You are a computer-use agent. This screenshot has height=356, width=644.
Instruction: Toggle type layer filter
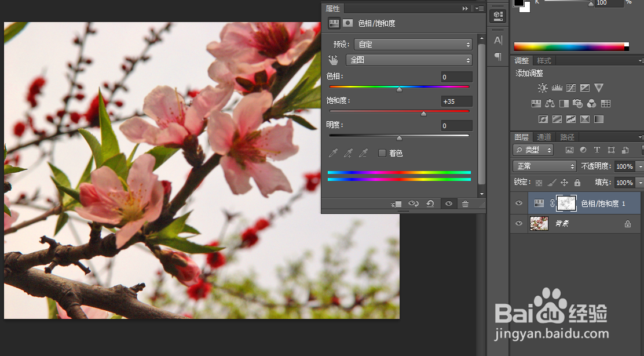coord(597,150)
